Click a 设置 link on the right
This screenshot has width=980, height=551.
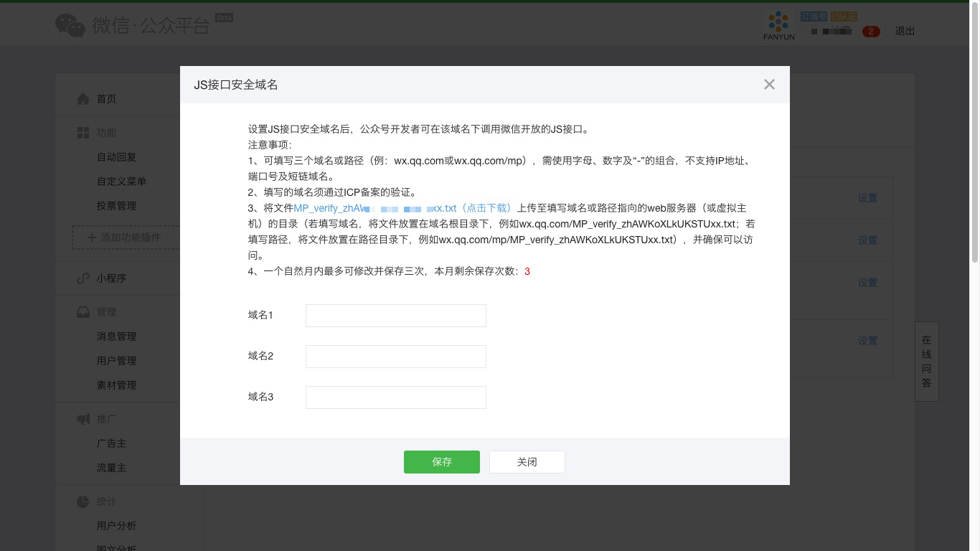[868, 197]
